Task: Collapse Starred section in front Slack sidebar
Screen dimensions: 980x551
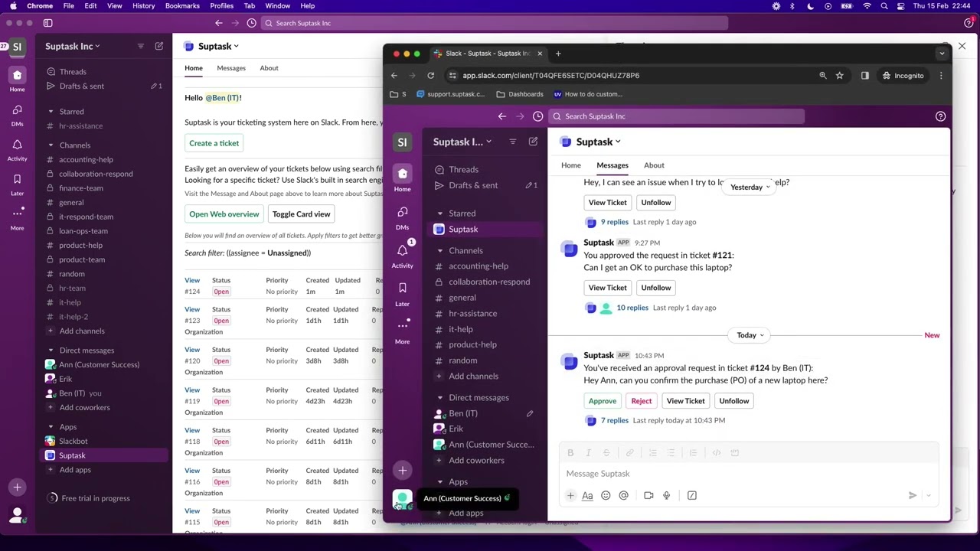Action: 440,214
